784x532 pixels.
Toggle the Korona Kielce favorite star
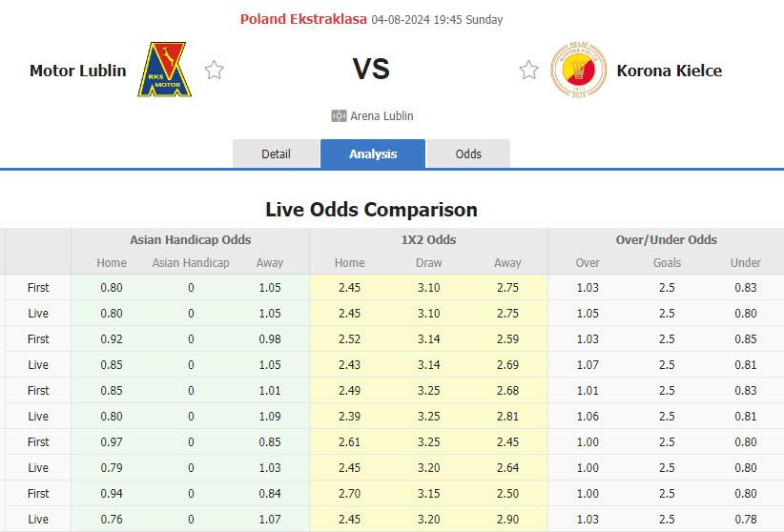[528, 70]
